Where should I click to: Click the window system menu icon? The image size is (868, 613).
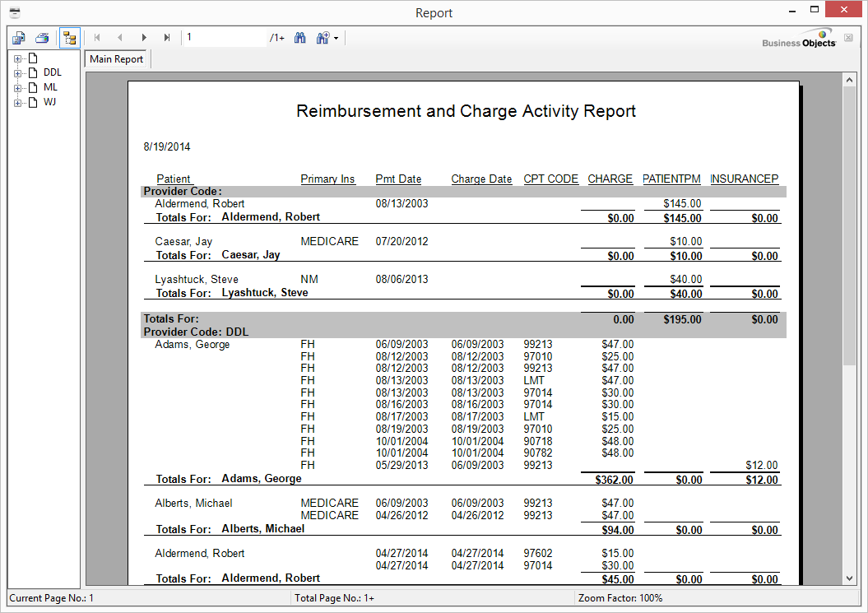[15, 12]
